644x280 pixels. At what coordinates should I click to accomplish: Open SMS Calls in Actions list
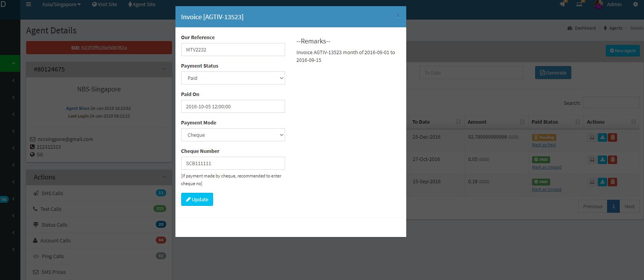(52, 193)
